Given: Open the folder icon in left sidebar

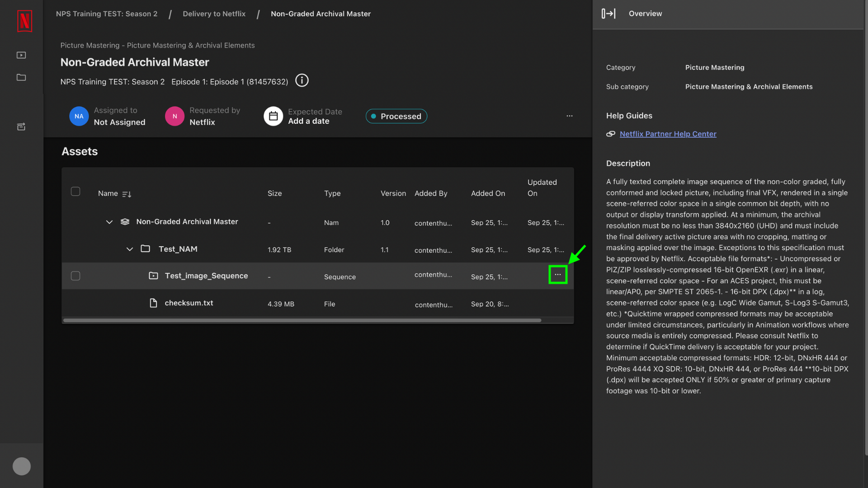Looking at the screenshot, I should coord(21,77).
